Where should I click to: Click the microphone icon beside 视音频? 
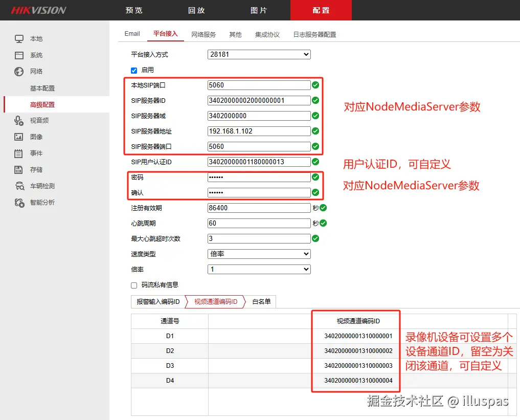(x=19, y=120)
